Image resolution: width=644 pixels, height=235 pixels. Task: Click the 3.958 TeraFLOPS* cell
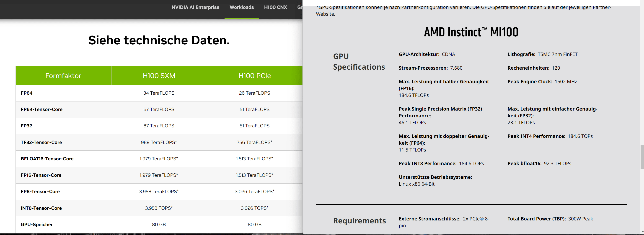[159, 192]
